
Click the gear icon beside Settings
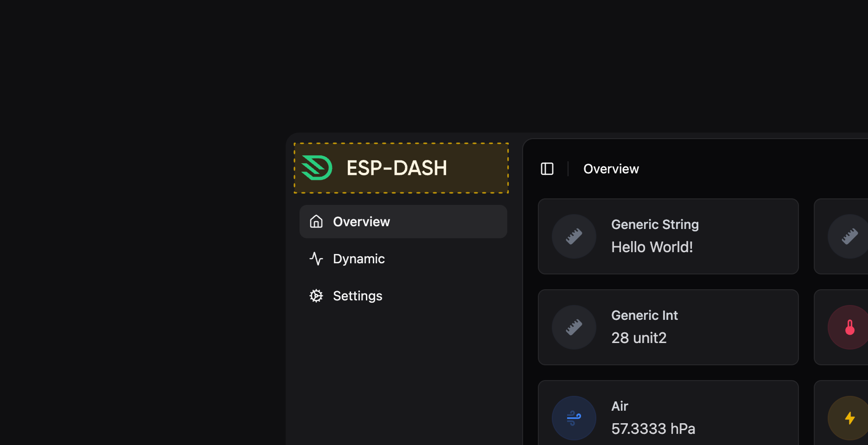316,296
